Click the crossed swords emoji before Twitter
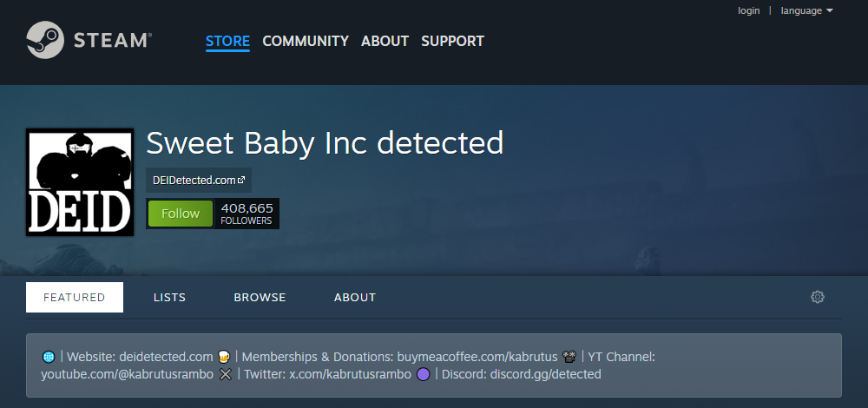The height and width of the screenshot is (408, 868). pyautogui.click(x=225, y=375)
